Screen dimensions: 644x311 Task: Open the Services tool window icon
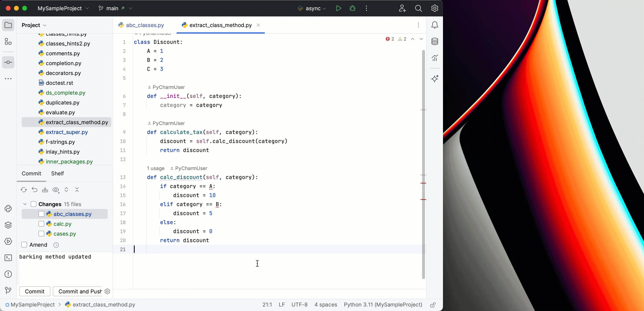coord(8,241)
